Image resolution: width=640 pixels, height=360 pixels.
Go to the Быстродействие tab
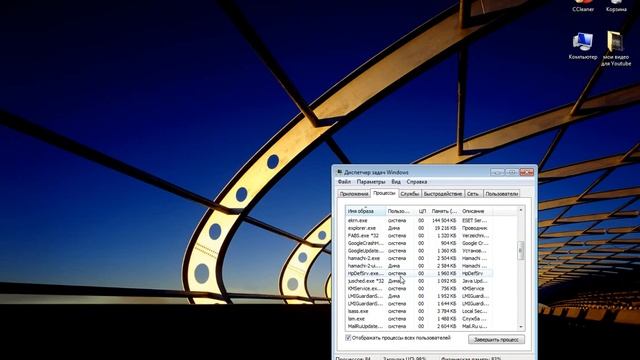(x=443, y=194)
